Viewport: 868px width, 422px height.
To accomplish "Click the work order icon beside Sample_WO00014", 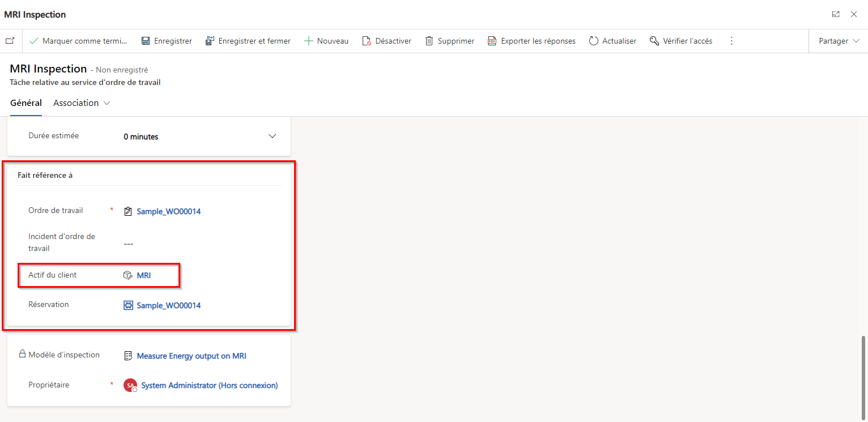I will point(128,211).
